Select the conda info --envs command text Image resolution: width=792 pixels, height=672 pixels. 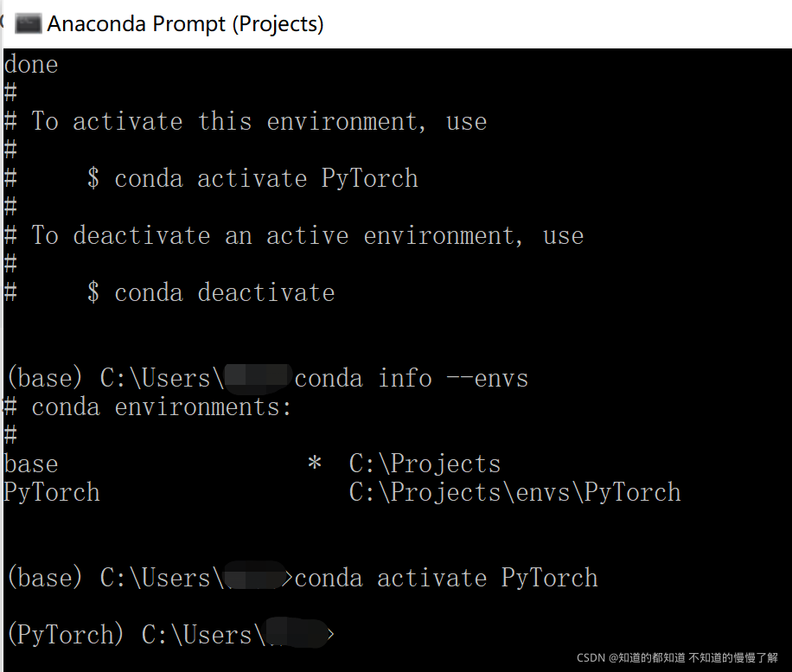coord(411,378)
